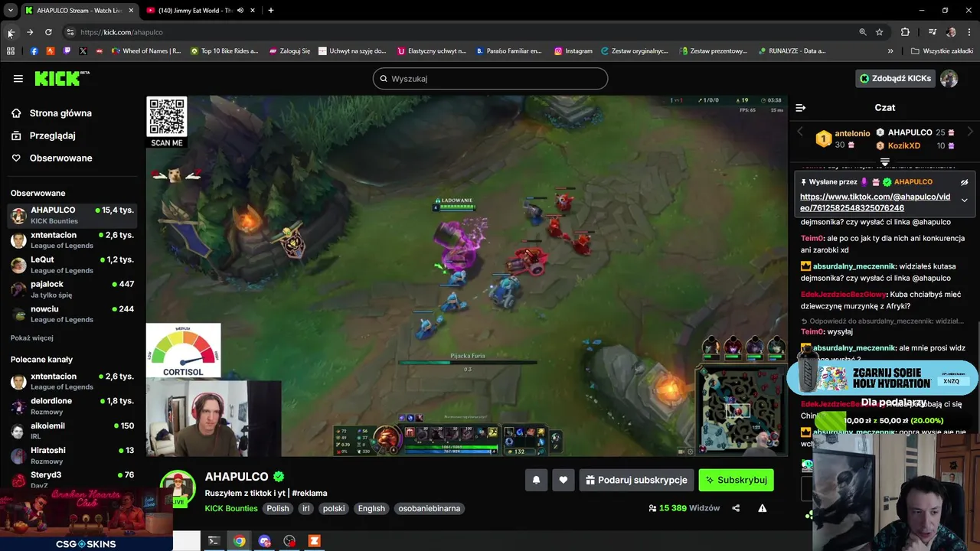The image size is (980, 551).
Task: Hide the pinned message with eye-slash icon
Action: click(x=965, y=182)
